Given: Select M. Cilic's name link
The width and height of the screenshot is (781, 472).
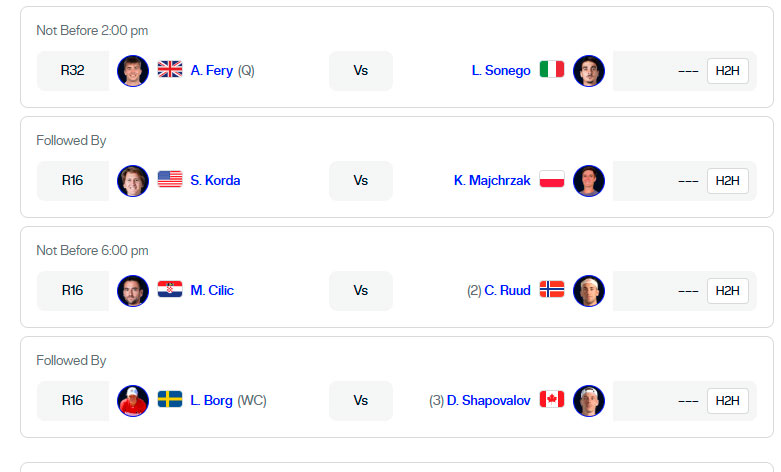Looking at the screenshot, I should [212, 290].
